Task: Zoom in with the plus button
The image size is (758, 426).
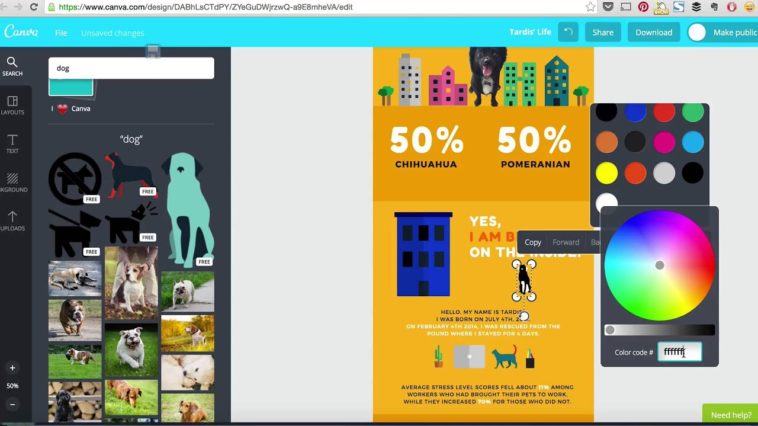Action: pos(12,368)
